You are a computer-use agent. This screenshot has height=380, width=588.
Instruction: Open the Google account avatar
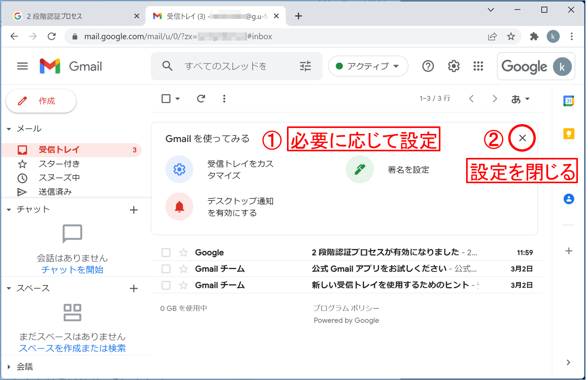(562, 67)
